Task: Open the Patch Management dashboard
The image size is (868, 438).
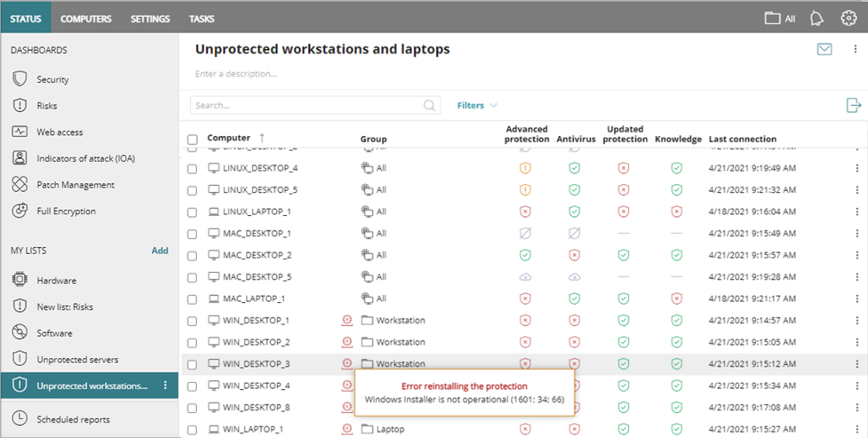Action: pyautogui.click(x=75, y=185)
